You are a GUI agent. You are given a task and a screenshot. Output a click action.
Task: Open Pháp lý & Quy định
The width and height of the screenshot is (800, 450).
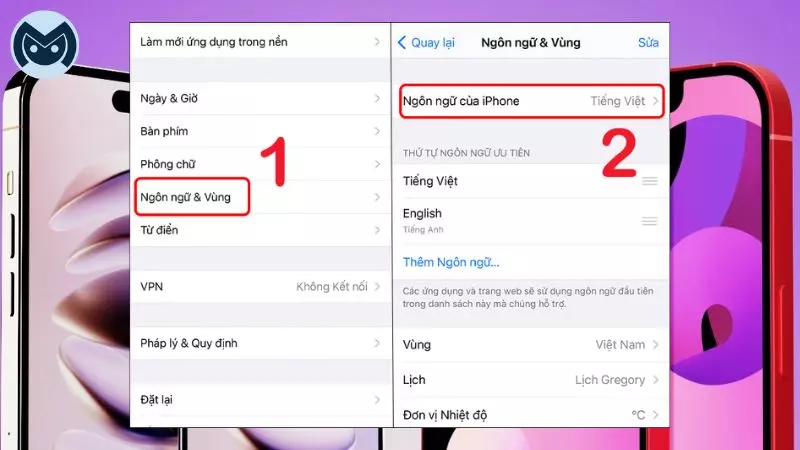pos(261,343)
